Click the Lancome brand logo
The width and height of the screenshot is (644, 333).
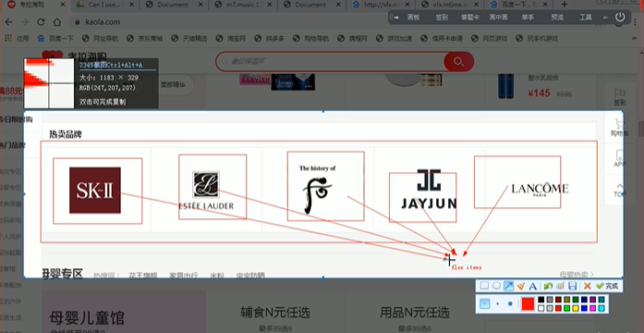click(540, 190)
